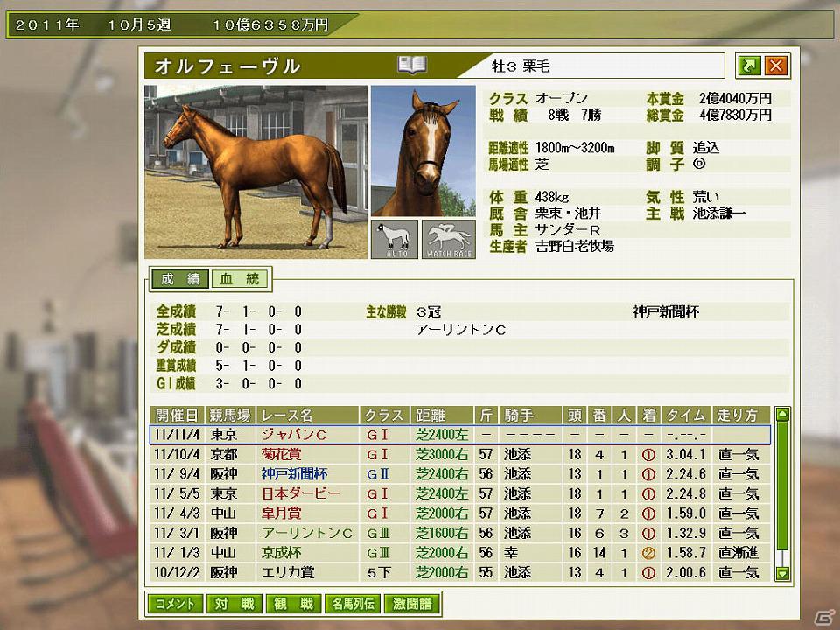Click the クラス column header
The height and width of the screenshot is (630, 840).
click(384, 415)
